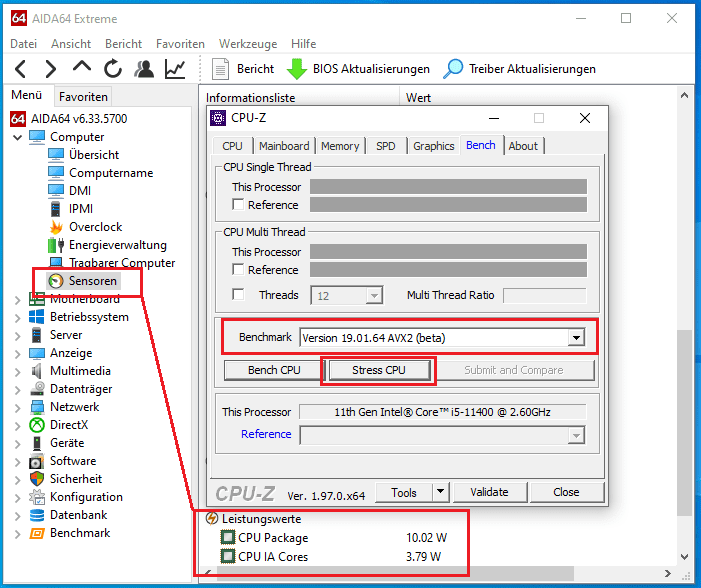Click the horizontal scrollbar thumb at bottom
Image resolution: width=701 pixels, height=588 pixels.
(395, 573)
